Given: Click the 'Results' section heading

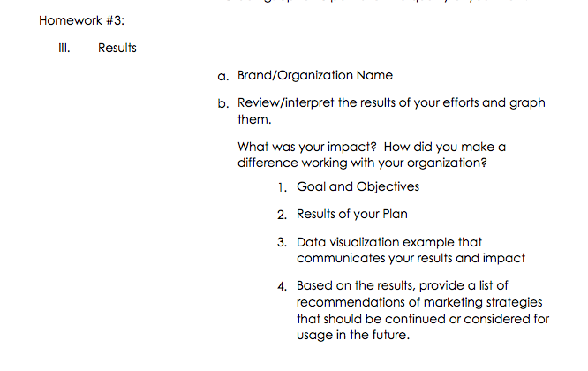Looking at the screenshot, I should [117, 48].
